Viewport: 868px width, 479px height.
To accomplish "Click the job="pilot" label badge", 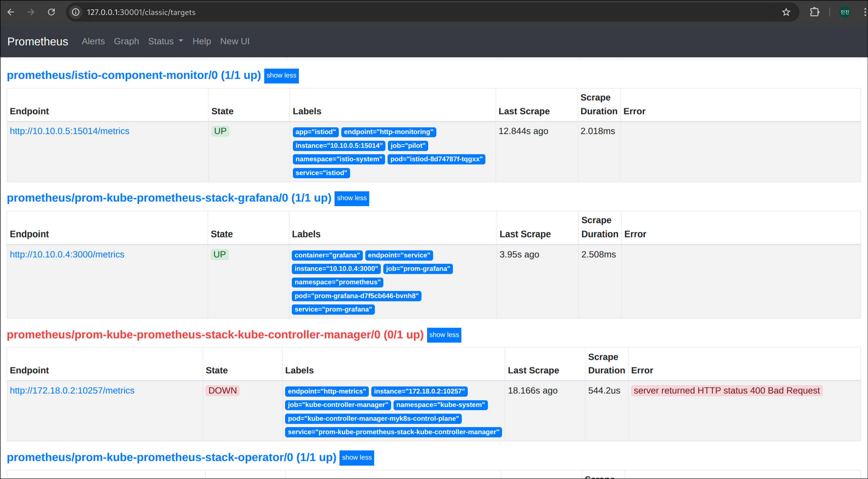I will tap(408, 146).
